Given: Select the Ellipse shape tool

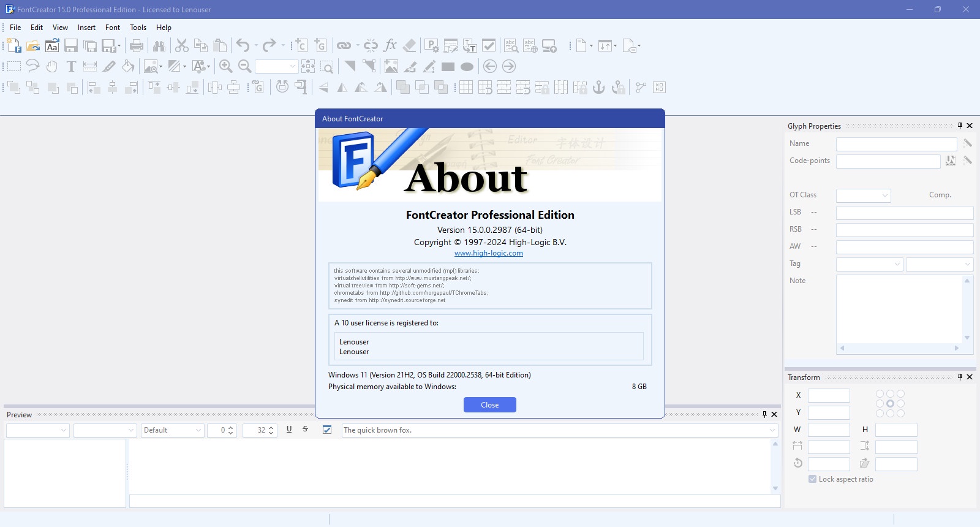Looking at the screenshot, I should click(467, 67).
